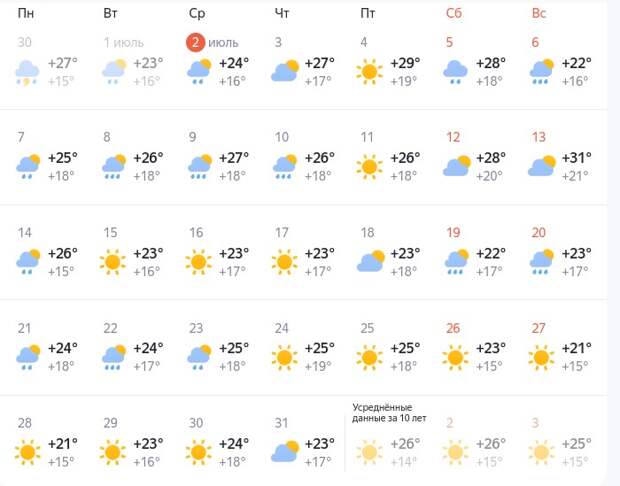620x486 pixels.
Task: Click the rainy icon for day 19
Action: pos(456,262)
